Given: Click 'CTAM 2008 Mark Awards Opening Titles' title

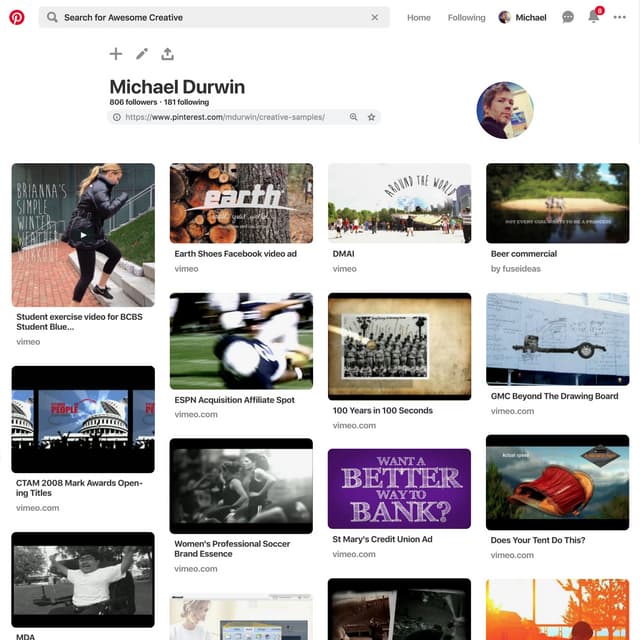Looking at the screenshot, I should (x=79, y=488).
